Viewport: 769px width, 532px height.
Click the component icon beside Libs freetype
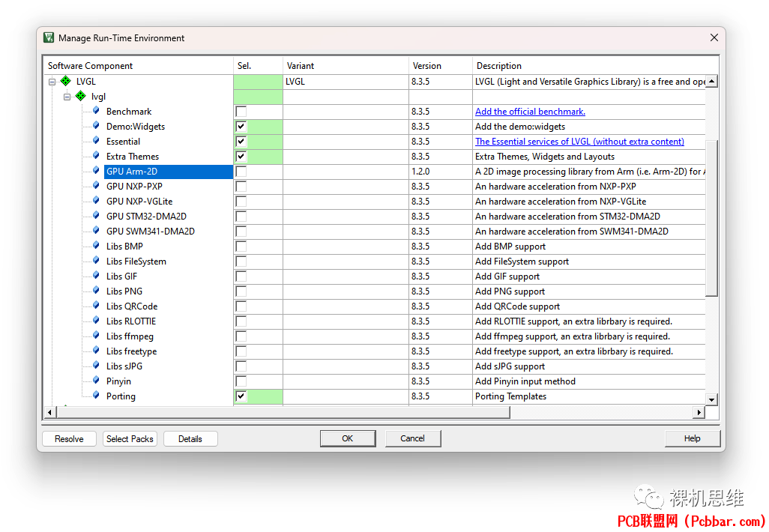(x=96, y=351)
